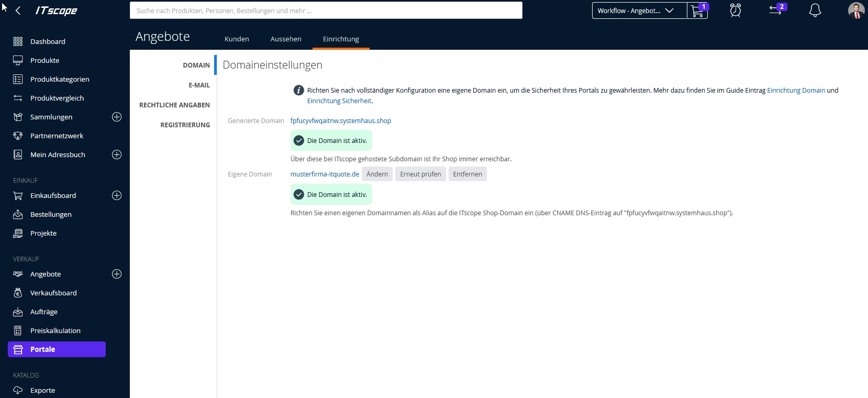Click the Ändern button

point(377,174)
